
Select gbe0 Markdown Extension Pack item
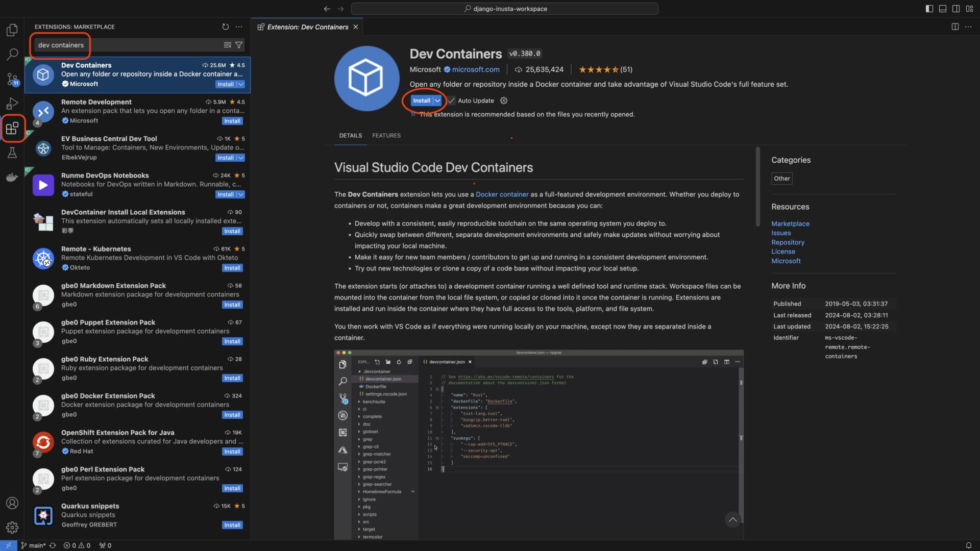(x=137, y=295)
